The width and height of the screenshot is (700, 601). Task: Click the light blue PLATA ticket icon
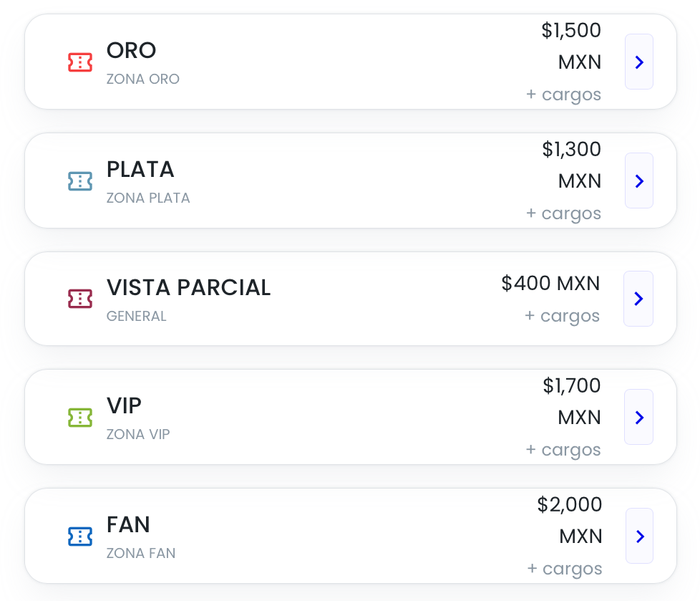(80, 181)
